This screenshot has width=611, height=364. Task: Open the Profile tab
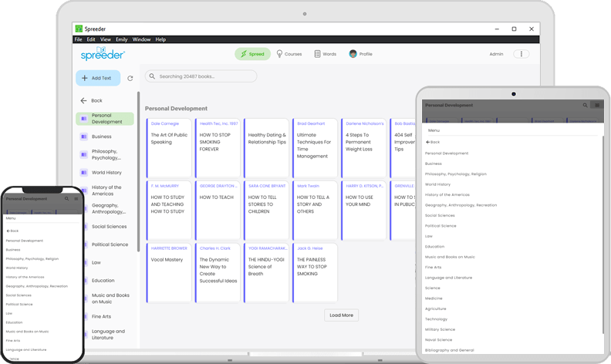tap(361, 54)
